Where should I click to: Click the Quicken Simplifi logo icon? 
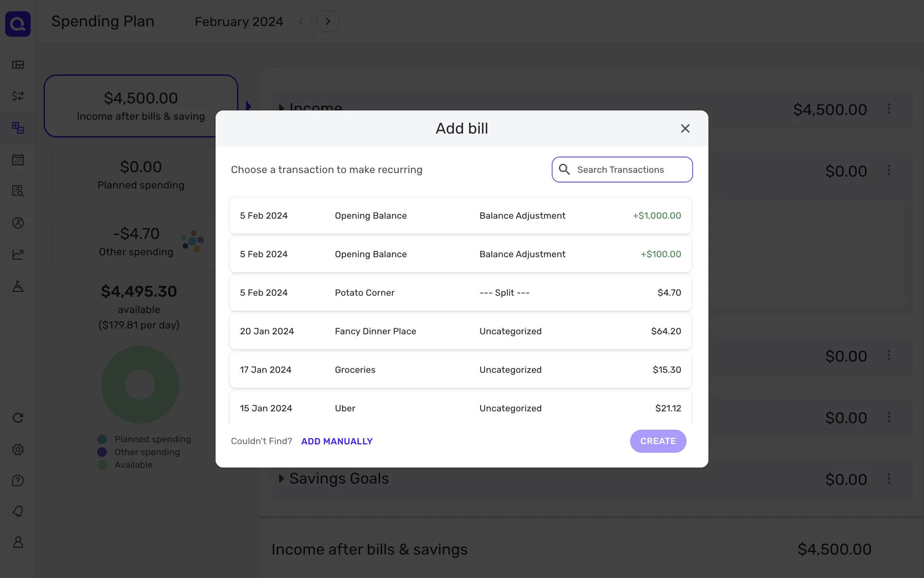[x=18, y=24]
